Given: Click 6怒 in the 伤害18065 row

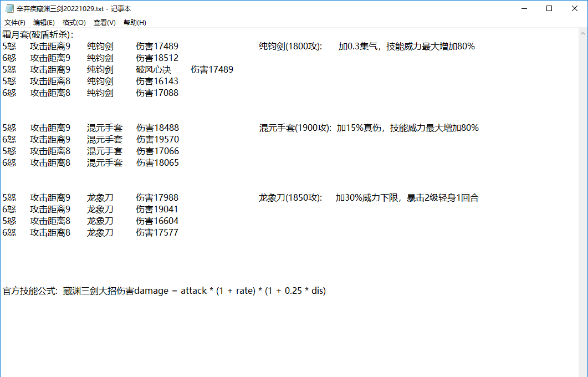Looking at the screenshot, I should click(x=9, y=162).
